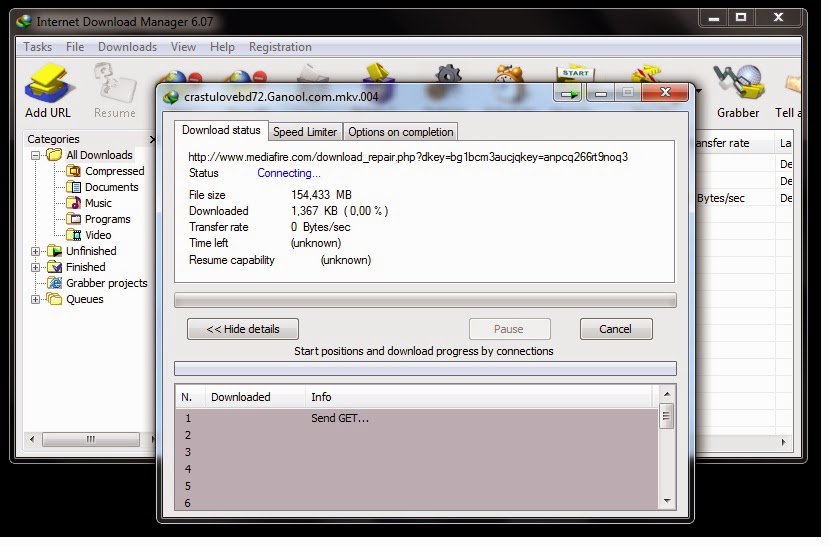Image resolution: width=830 pixels, height=546 pixels.
Task: Open the Downloads menu
Action: pyautogui.click(x=127, y=47)
